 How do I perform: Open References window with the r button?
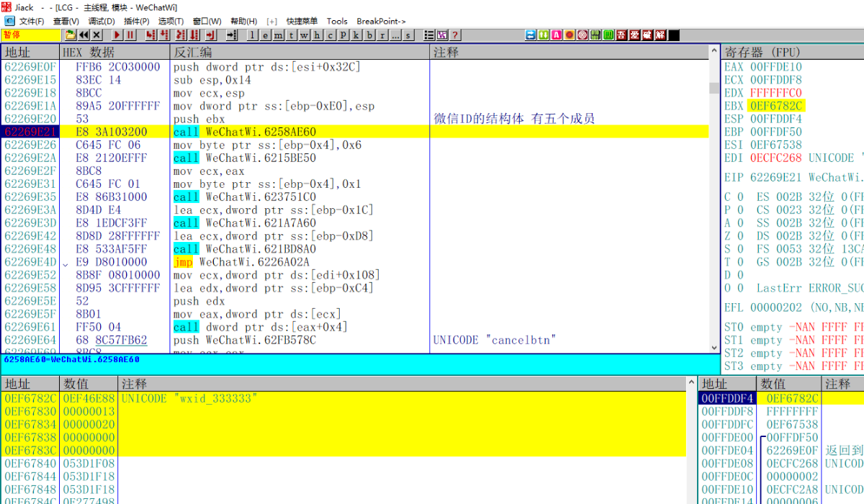coord(382,35)
